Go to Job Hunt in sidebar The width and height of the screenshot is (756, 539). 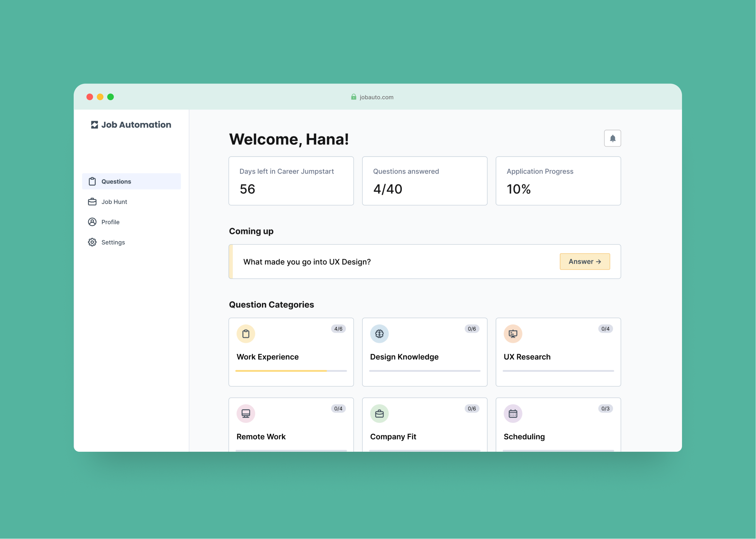(x=114, y=202)
